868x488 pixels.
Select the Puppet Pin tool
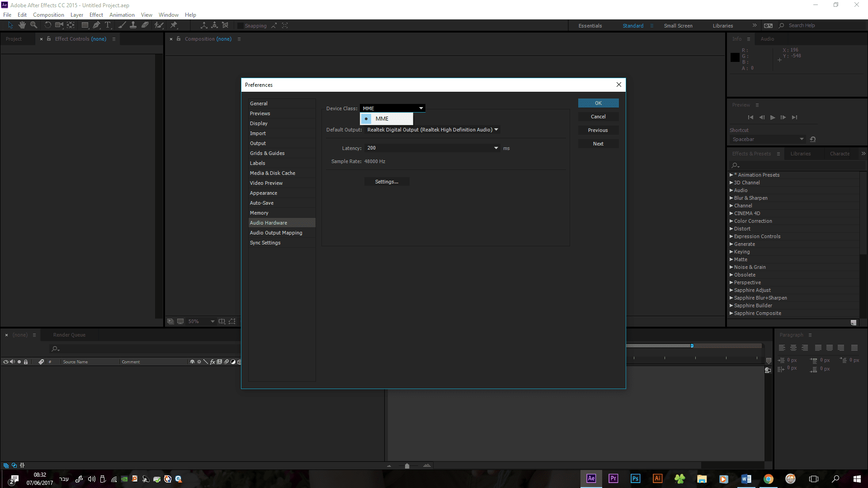coord(174,25)
